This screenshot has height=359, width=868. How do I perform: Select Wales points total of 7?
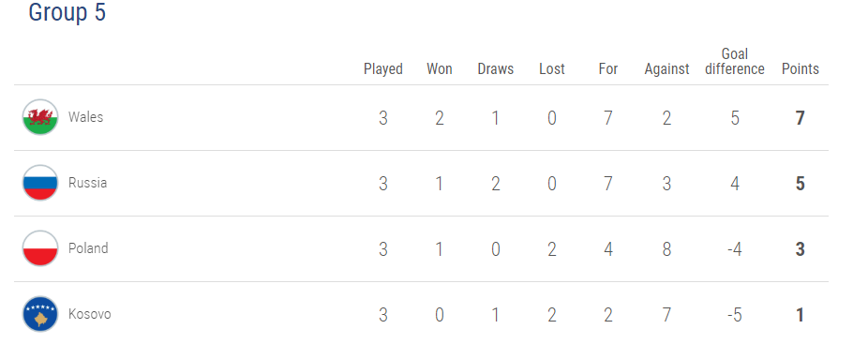pyautogui.click(x=800, y=118)
